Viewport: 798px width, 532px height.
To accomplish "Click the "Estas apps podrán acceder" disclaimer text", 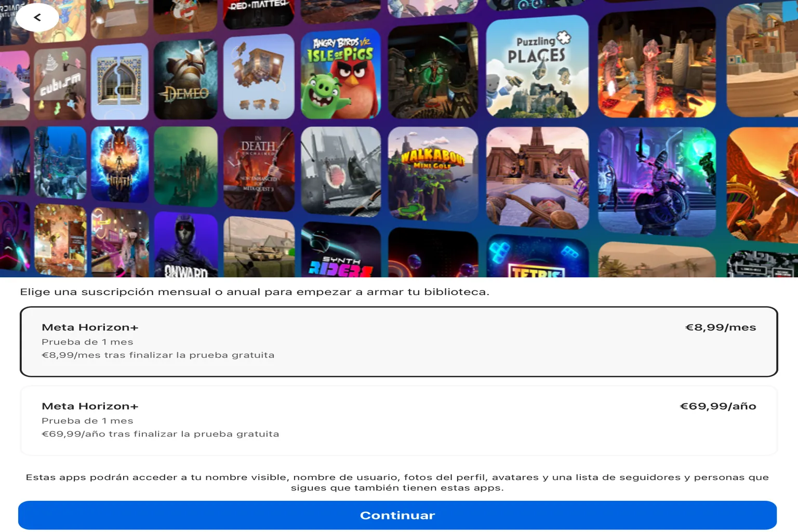I will 397,483.
